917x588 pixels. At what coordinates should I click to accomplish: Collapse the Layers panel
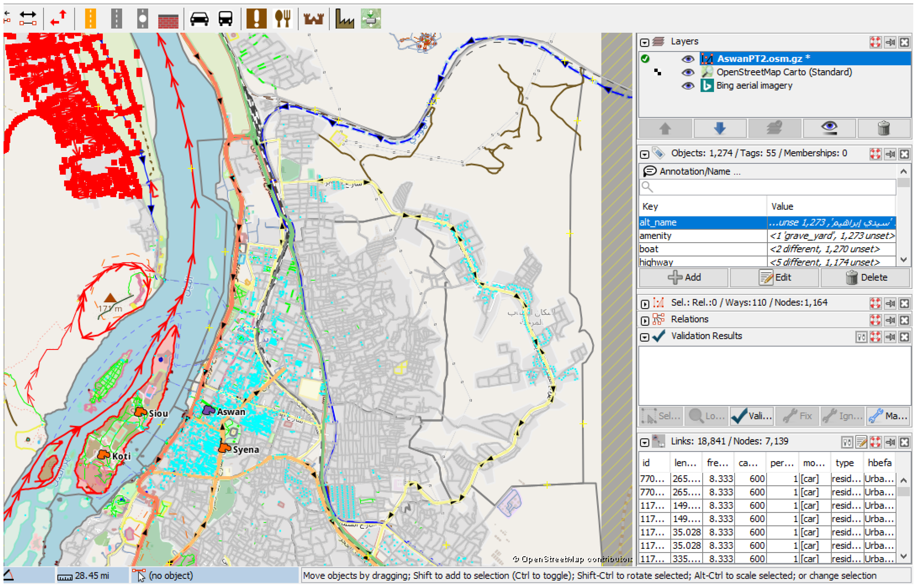coord(645,42)
